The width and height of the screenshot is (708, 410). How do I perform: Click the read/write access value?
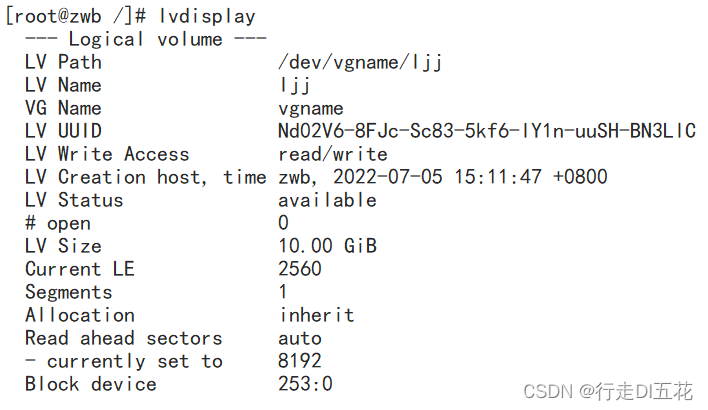pos(333,154)
